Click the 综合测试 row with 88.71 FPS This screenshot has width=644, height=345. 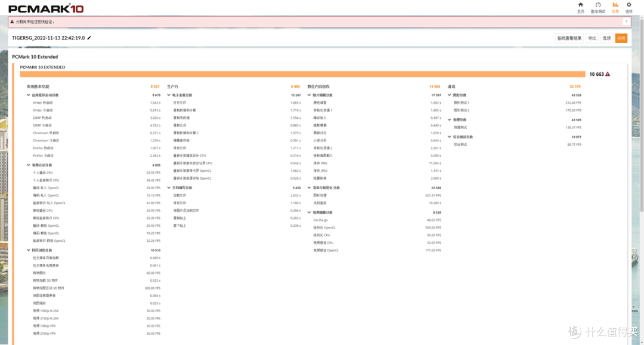pos(518,144)
